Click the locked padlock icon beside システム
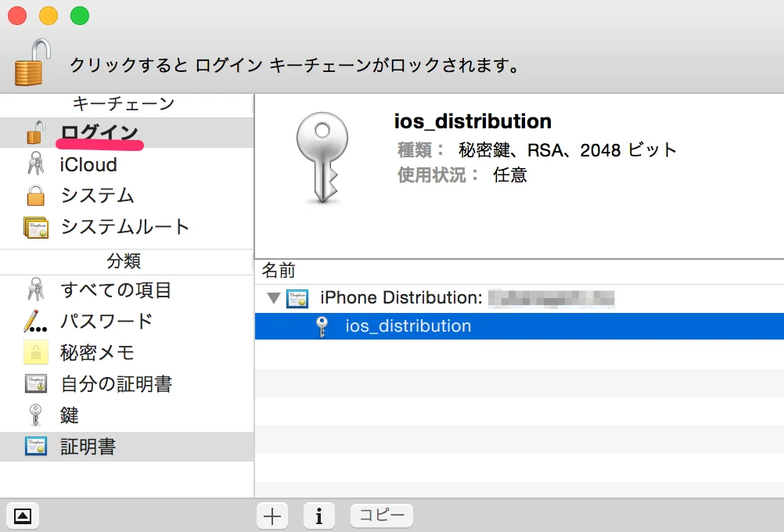 coord(35,195)
